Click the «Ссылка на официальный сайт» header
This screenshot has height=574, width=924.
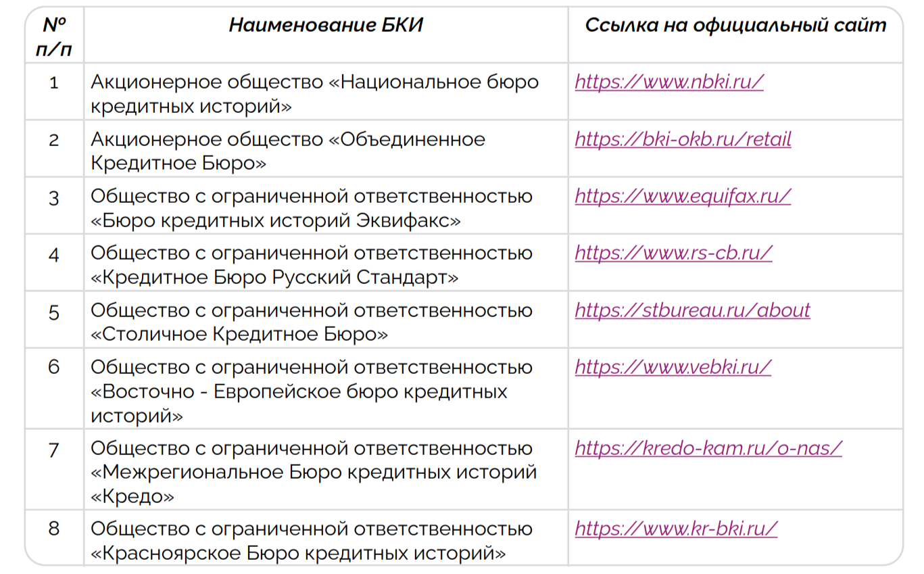[735, 26]
